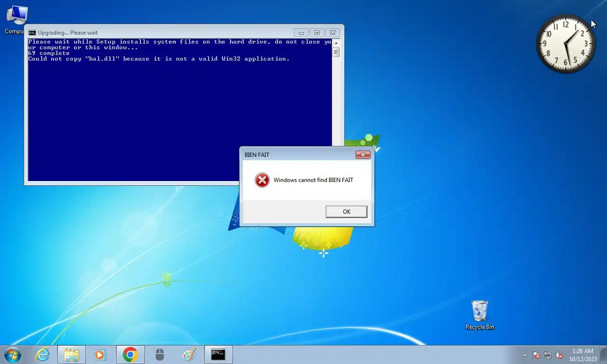This screenshot has height=364, width=607.
Task: Click the BIEN FAIT dialog title
Action: pos(257,155)
